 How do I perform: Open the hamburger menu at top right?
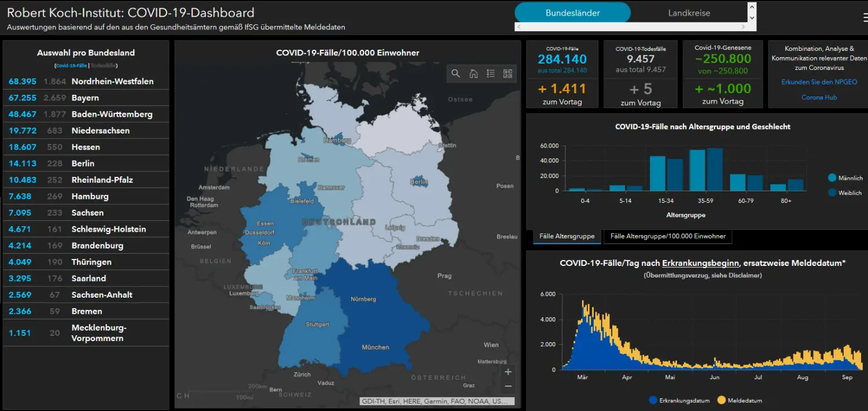(x=865, y=17)
